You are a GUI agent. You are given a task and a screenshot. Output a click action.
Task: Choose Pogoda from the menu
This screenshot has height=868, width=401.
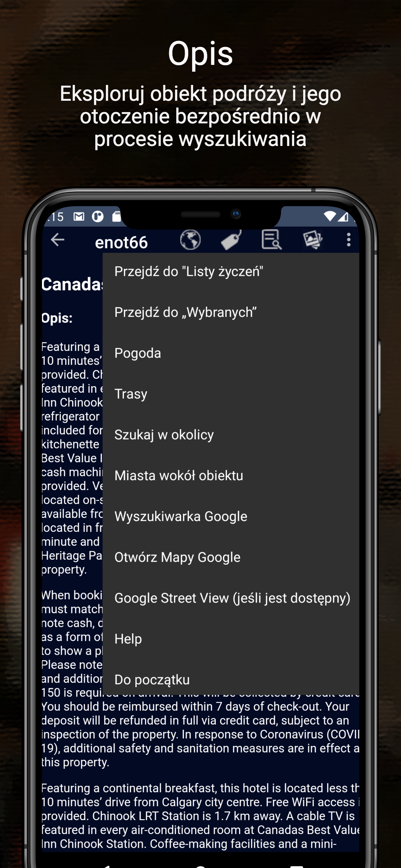pos(231,353)
